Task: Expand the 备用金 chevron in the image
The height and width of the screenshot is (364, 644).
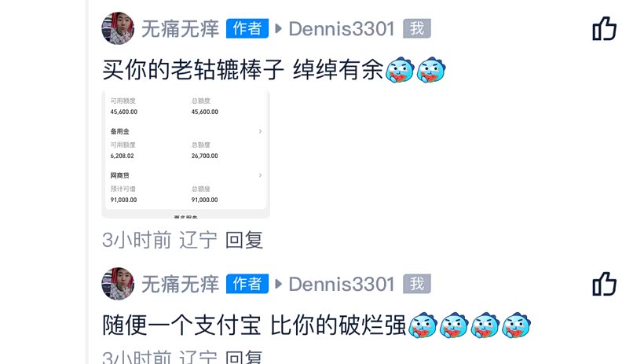Action: pos(260,131)
